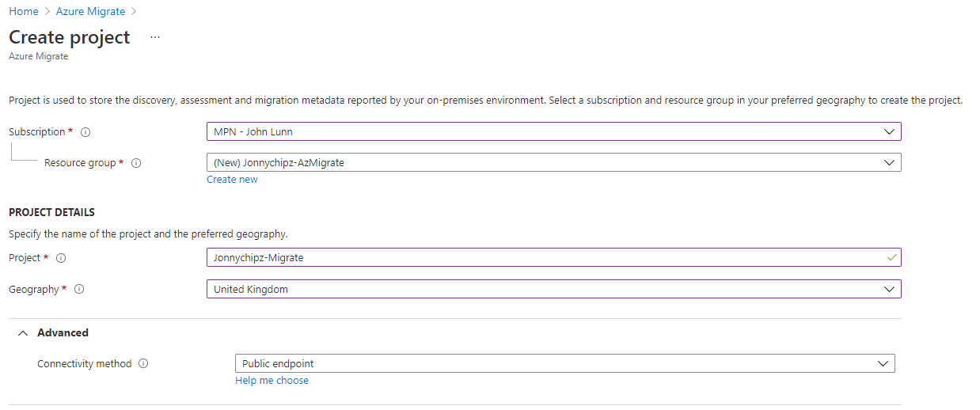Image resolution: width=980 pixels, height=410 pixels.
Task: Click the Geography info icon
Action: 79,290
